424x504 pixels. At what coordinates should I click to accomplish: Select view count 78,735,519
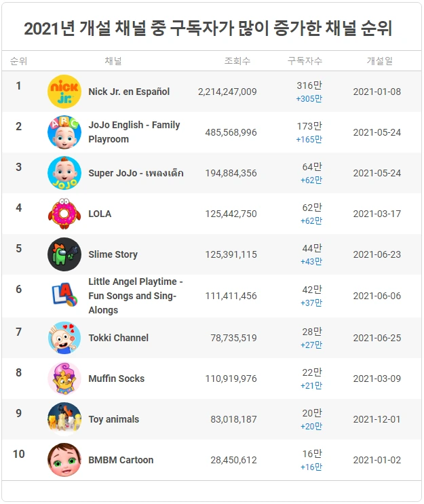click(233, 338)
